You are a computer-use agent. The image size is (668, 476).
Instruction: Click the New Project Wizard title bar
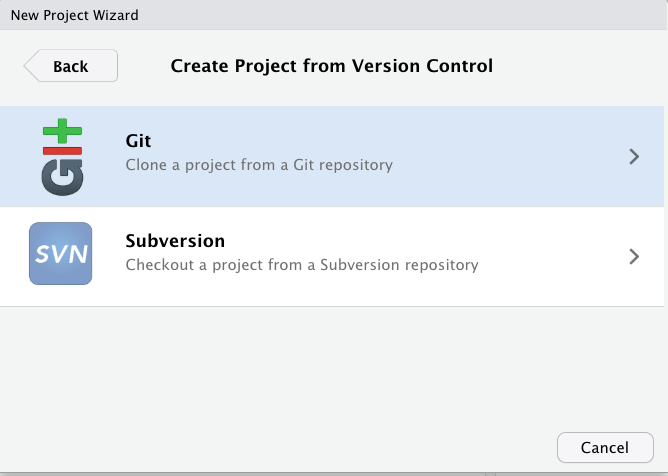pos(75,15)
